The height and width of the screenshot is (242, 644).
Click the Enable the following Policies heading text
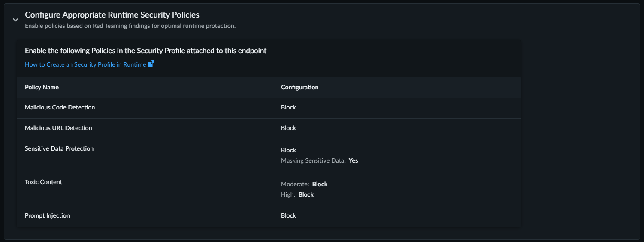coord(145,51)
